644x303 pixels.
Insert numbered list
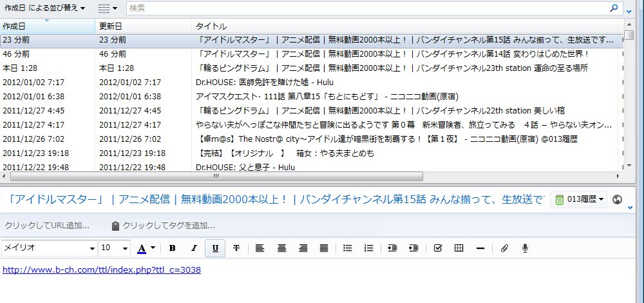[x=369, y=248]
